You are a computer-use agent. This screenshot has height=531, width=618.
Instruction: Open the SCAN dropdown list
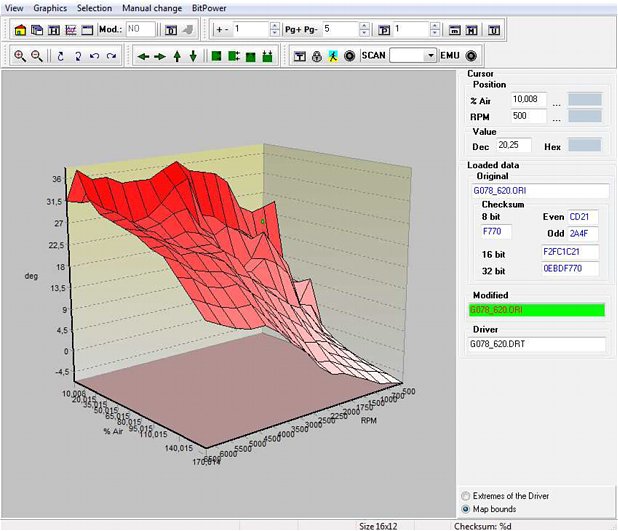pos(430,56)
